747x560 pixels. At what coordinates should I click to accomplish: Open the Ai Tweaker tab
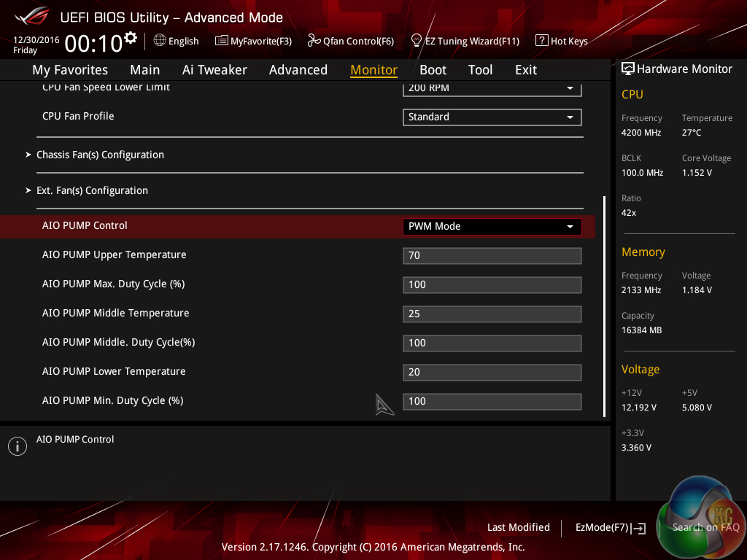click(x=214, y=70)
